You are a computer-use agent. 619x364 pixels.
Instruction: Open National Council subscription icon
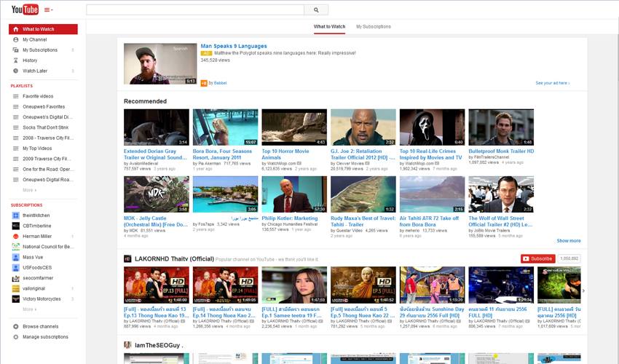pos(16,247)
